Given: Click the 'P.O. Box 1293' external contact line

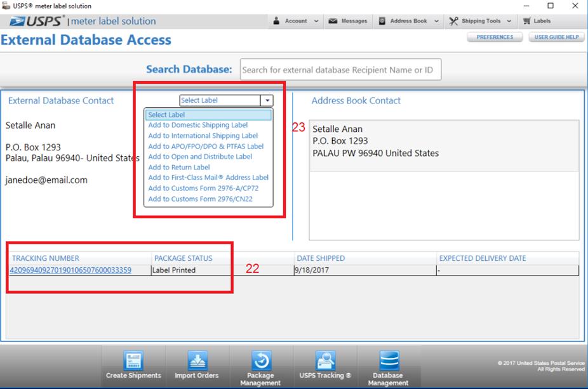Looking at the screenshot, I should (x=33, y=147).
